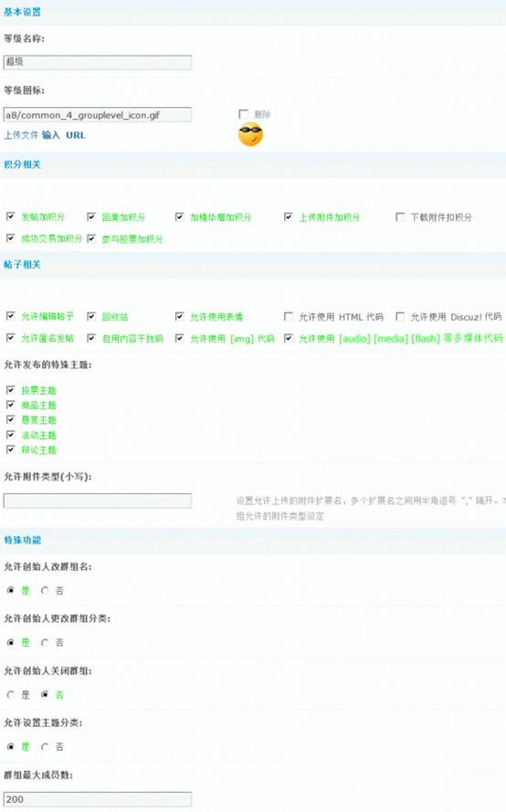The image size is (506, 812).
Task: Click the 输入 URL link
Action: click(x=63, y=135)
